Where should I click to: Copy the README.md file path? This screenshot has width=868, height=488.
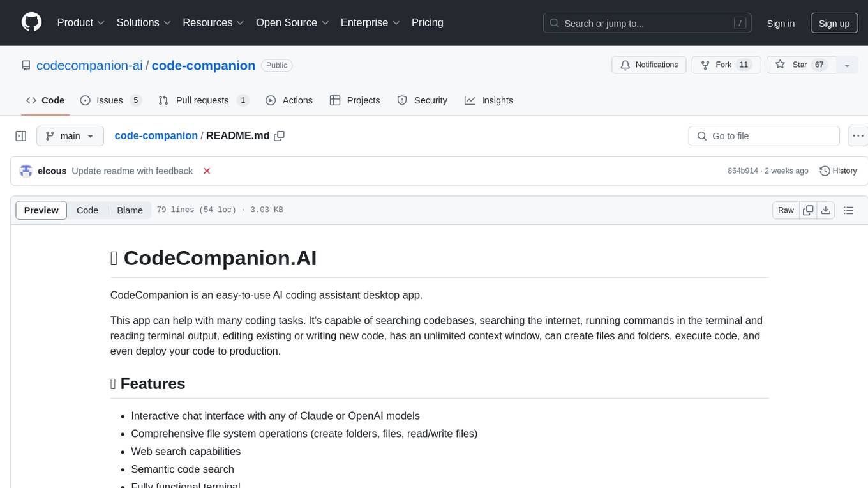279,135
